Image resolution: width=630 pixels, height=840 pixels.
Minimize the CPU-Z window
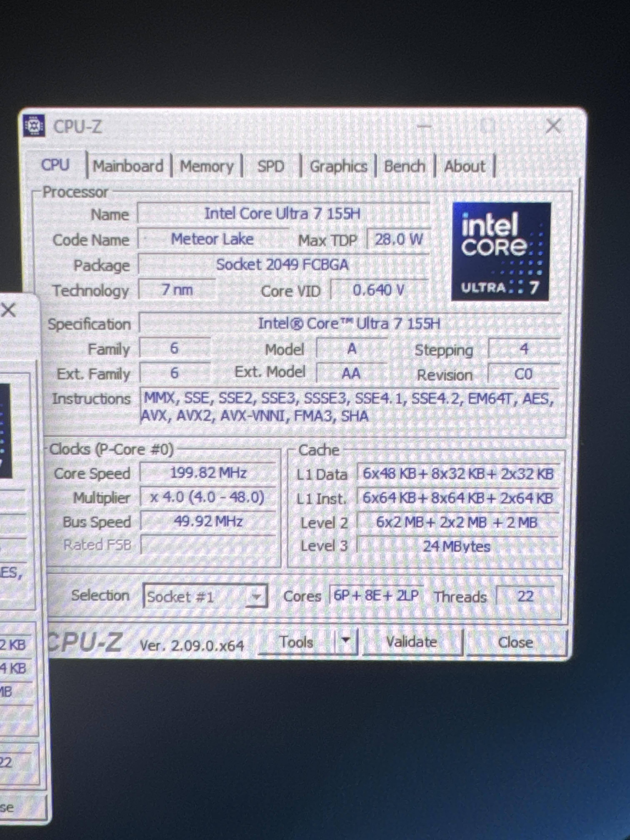pyautogui.click(x=425, y=126)
